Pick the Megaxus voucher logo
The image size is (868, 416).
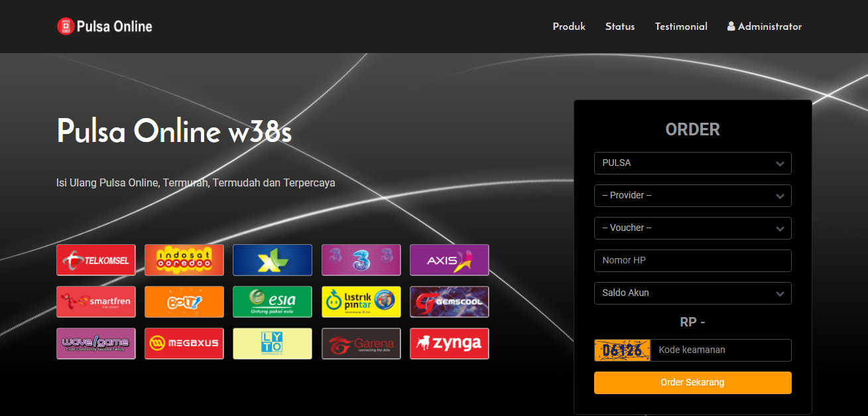pyautogui.click(x=184, y=344)
